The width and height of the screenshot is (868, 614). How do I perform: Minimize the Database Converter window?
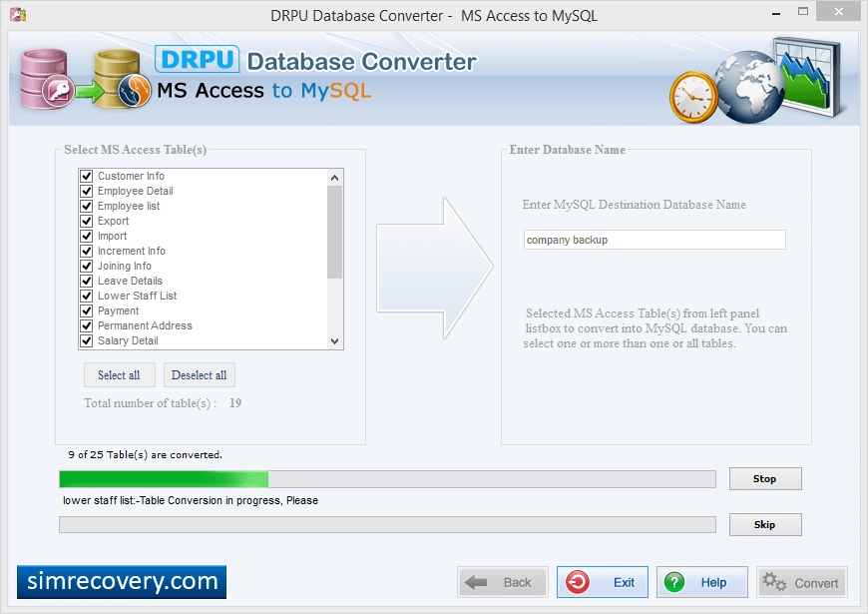pos(776,12)
